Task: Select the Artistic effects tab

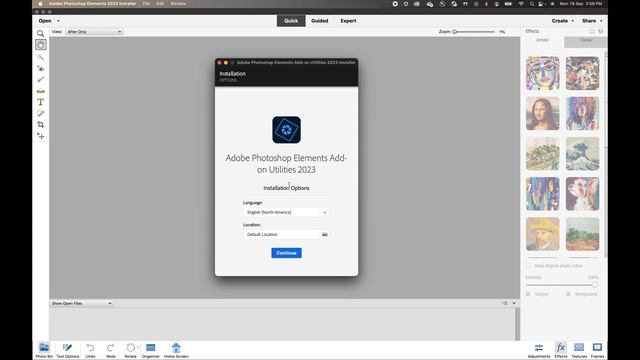Action: (x=542, y=40)
